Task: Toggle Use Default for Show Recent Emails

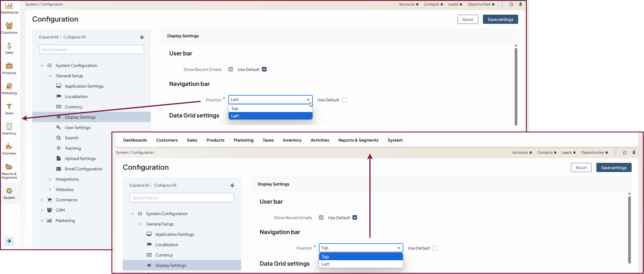Action: click(x=264, y=69)
